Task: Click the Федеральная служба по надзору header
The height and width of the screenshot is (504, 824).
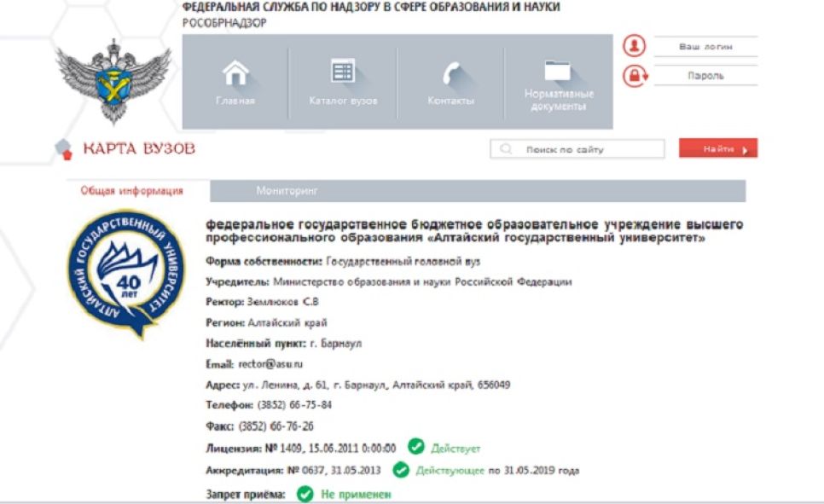Action: point(371,7)
